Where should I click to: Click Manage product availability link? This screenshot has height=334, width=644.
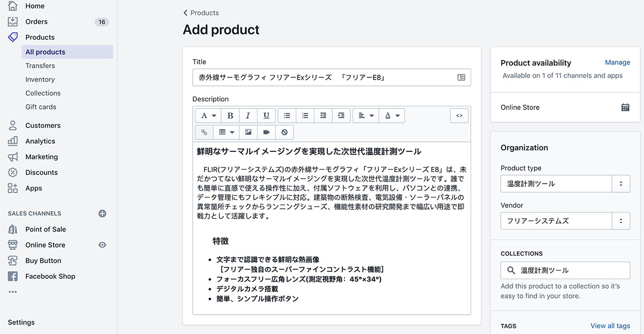point(618,62)
